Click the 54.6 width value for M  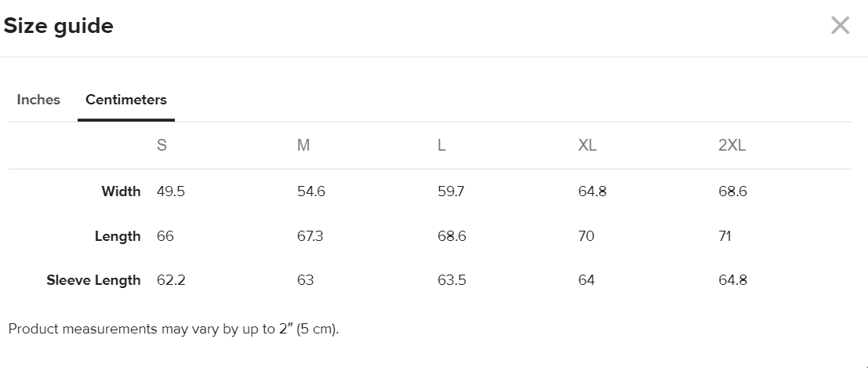pos(311,191)
